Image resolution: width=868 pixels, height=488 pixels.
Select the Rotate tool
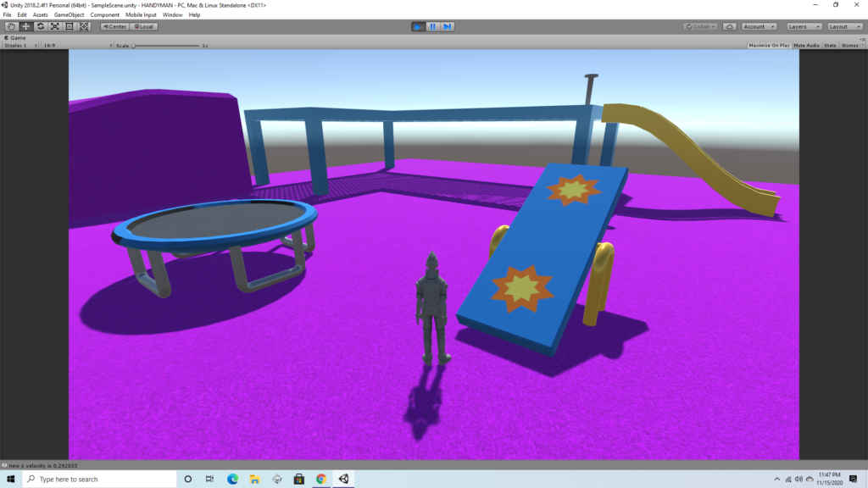(x=40, y=26)
